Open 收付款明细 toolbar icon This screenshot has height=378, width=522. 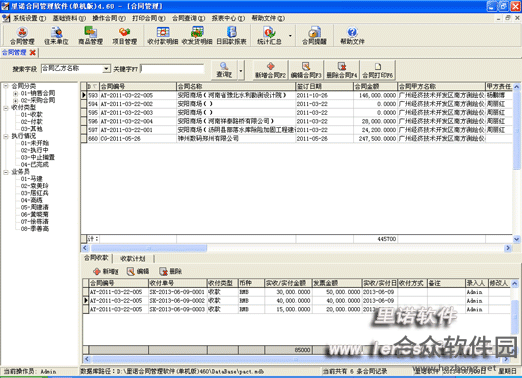(x=163, y=36)
